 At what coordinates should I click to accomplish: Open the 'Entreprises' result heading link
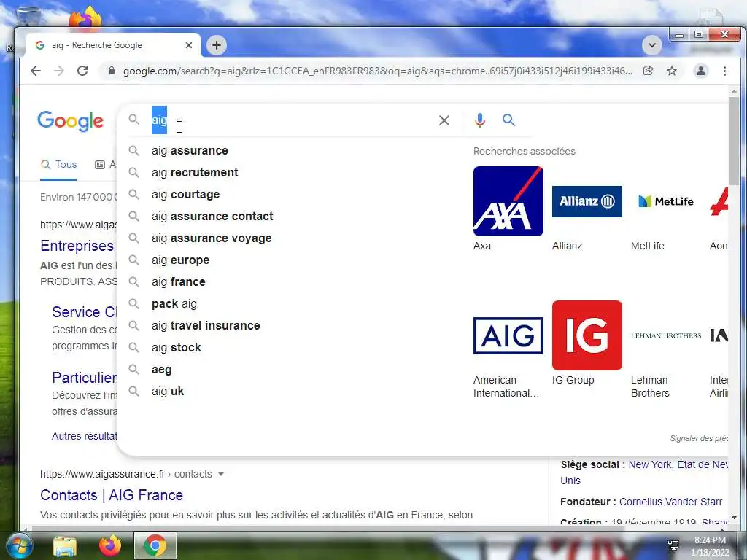pyautogui.click(x=77, y=246)
